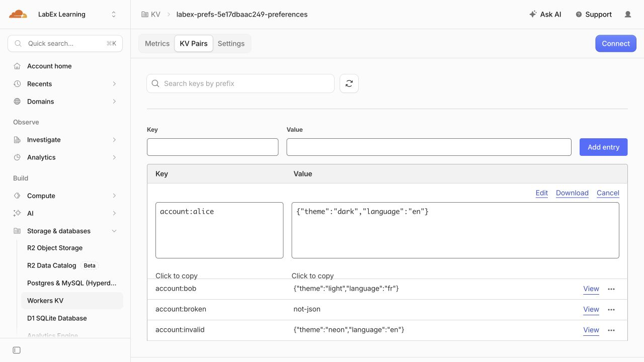This screenshot has width=644, height=362.
Task: Click the not-json value text
Action: [307, 309]
